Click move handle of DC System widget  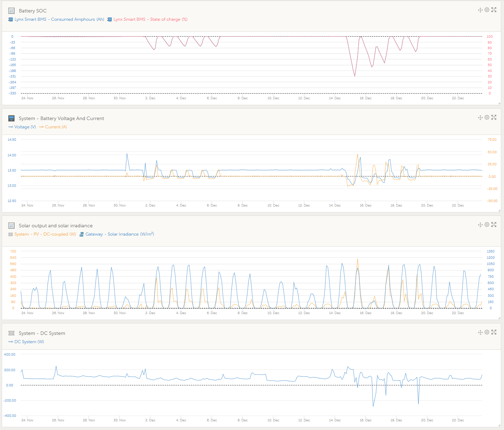tap(480, 332)
